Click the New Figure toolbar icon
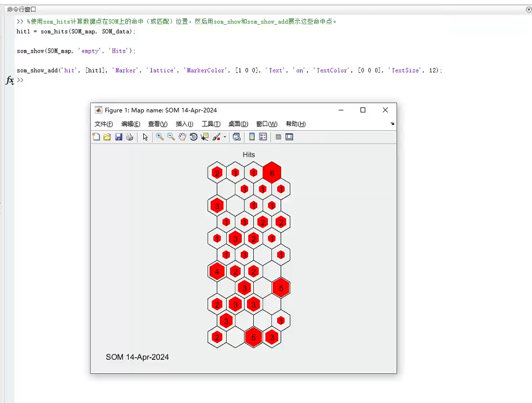The width and height of the screenshot is (532, 403). (x=96, y=137)
